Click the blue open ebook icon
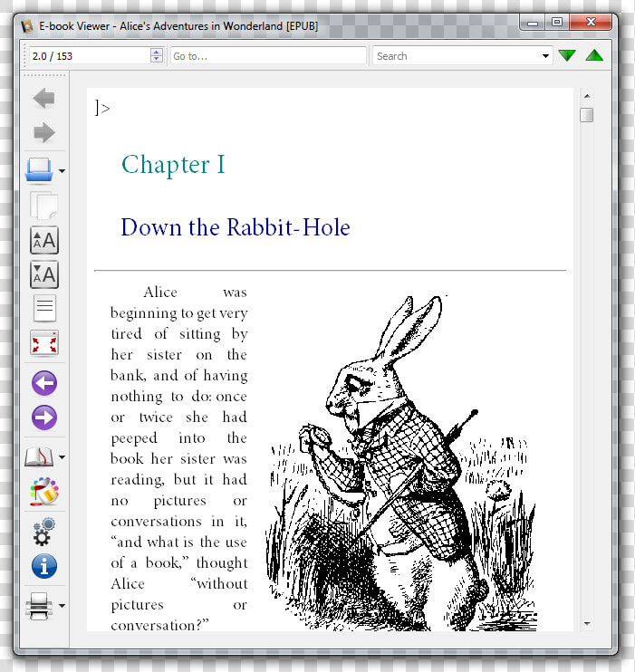Screen dimensions: 635x672 click(39, 169)
